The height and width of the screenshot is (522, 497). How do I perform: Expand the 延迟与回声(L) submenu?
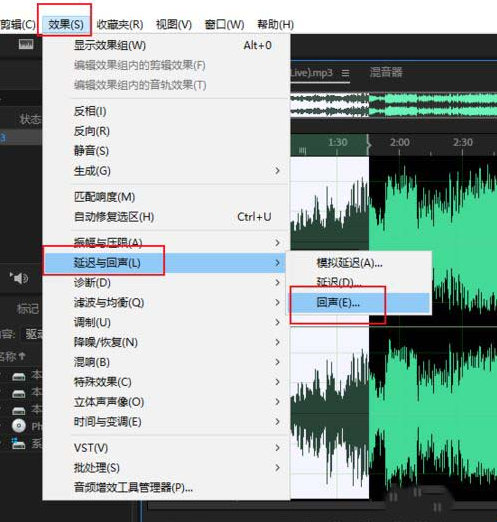(x=166, y=263)
